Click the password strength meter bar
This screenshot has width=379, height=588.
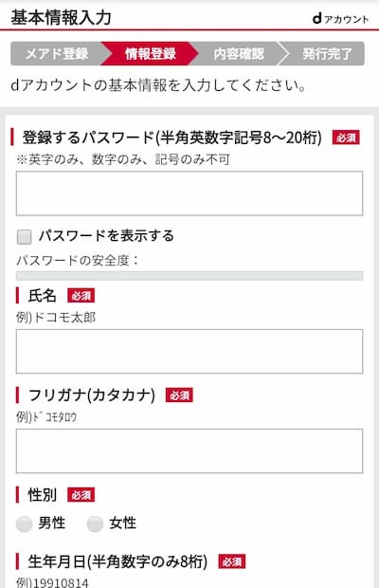[189, 276]
